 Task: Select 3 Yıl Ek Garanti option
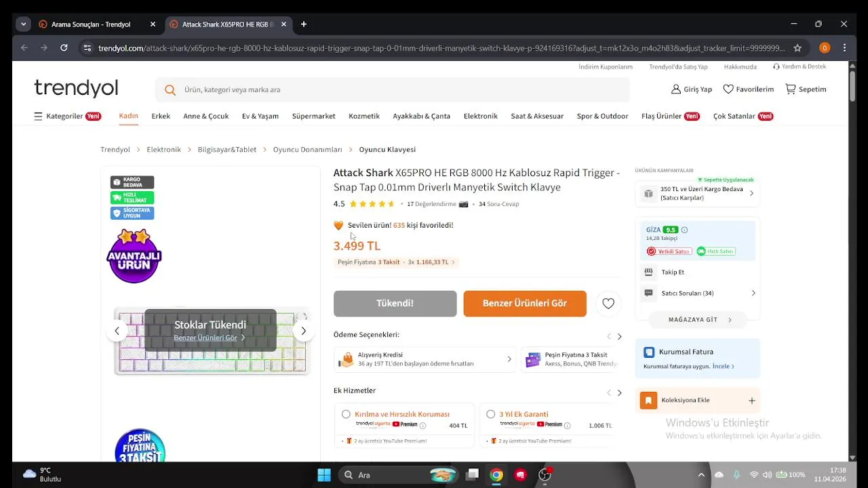point(491,414)
